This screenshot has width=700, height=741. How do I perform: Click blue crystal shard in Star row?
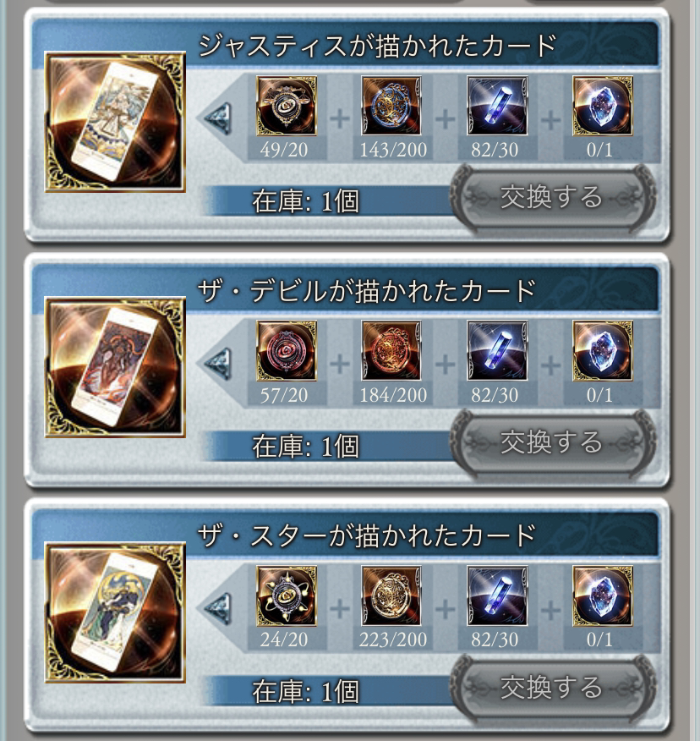(497, 596)
